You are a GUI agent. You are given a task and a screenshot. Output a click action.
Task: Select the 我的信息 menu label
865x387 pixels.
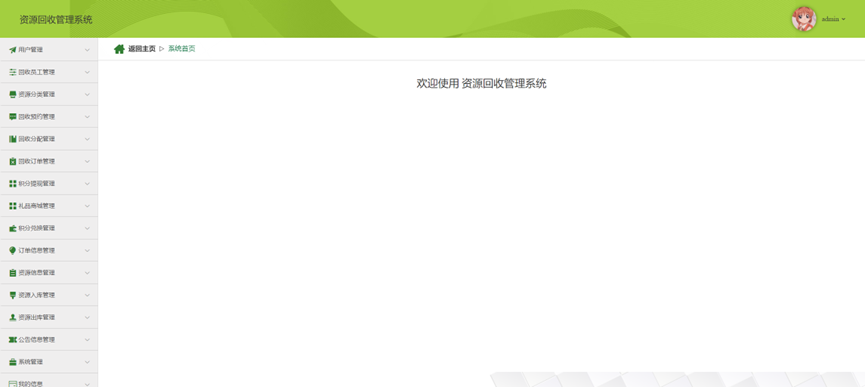(30, 384)
